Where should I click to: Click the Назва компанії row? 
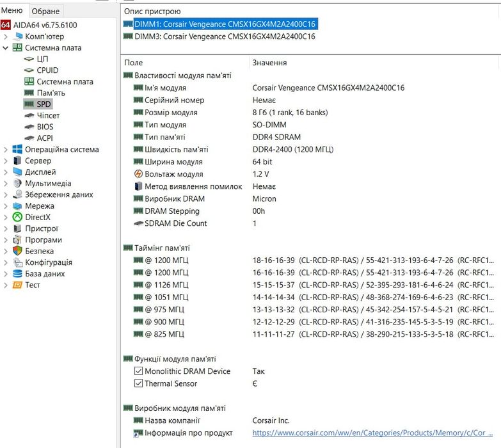point(310,420)
